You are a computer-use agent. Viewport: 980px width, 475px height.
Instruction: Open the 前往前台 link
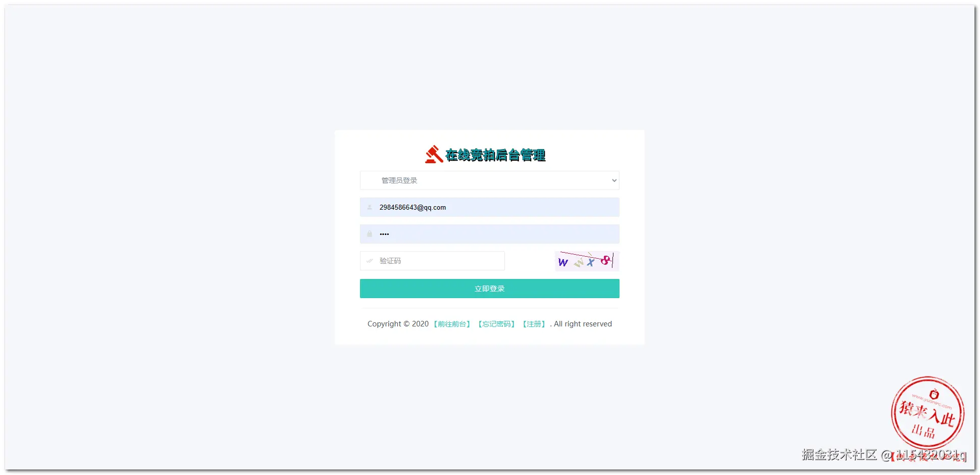(x=452, y=324)
